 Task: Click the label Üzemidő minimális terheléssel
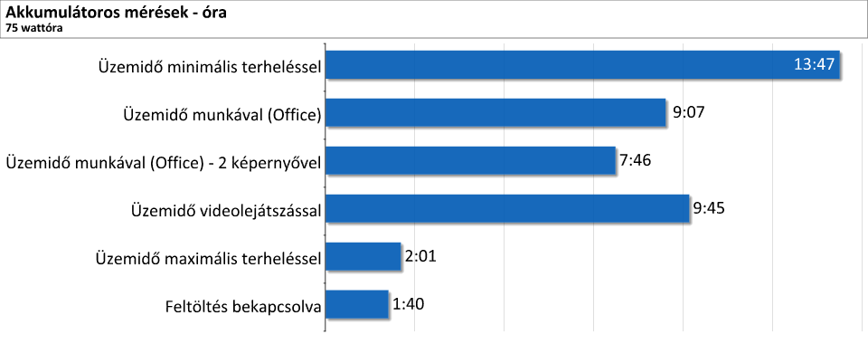pos(210,67)
